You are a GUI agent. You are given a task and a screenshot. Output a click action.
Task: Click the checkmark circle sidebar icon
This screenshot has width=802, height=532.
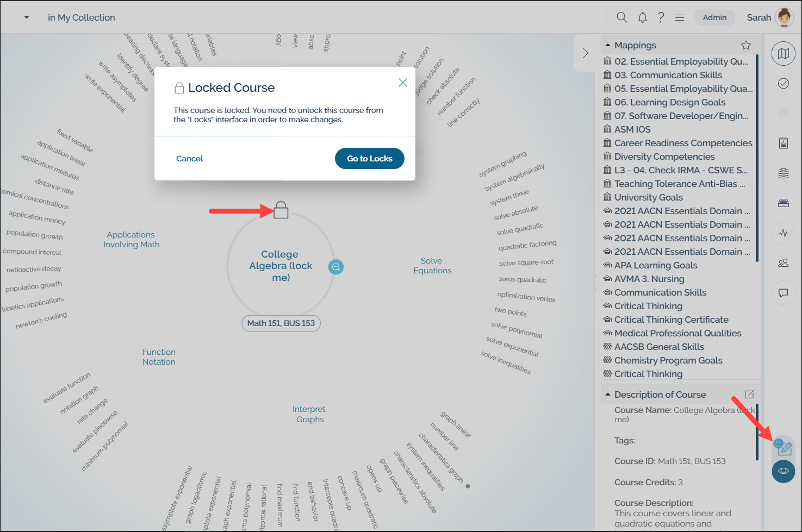click(783, 83)
